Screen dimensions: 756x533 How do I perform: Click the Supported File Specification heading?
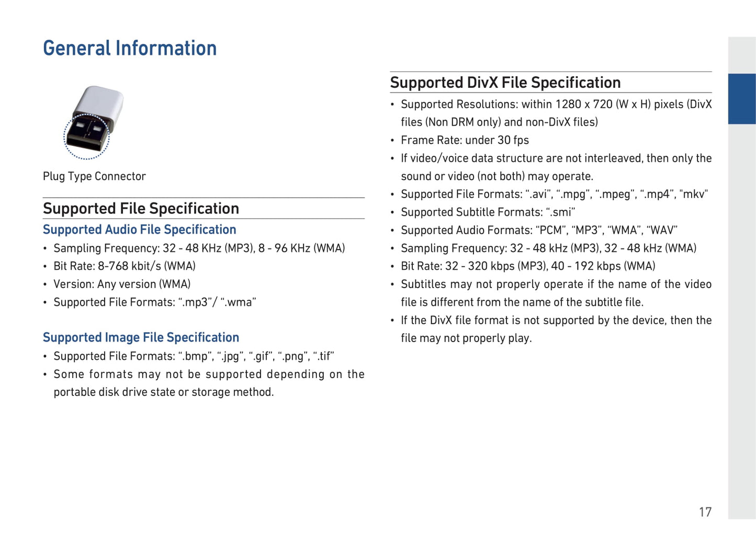pos(141,209)
